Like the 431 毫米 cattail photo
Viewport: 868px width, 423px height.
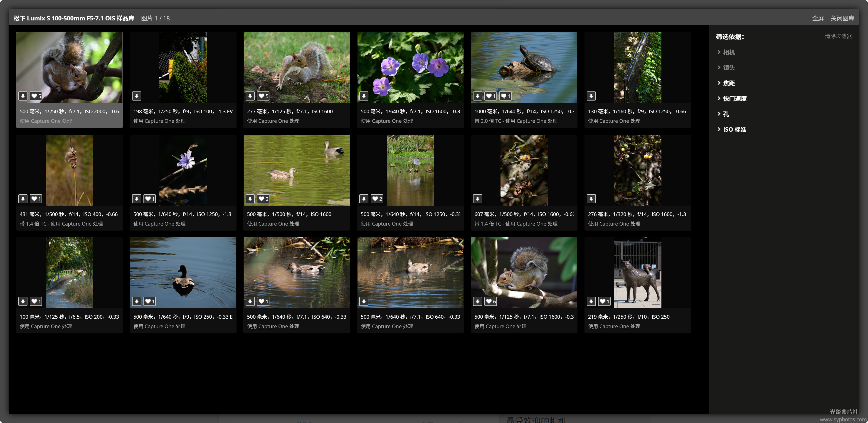(36, 199)
